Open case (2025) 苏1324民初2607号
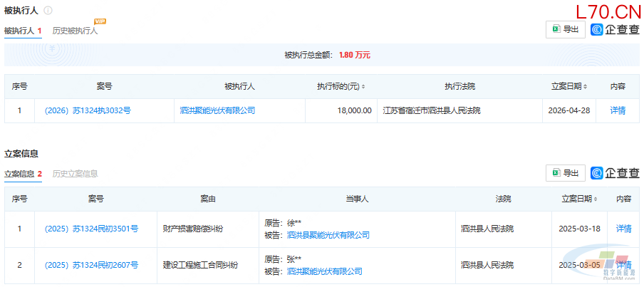The height and width of the screenshot is (287, 644). [91, 265]
